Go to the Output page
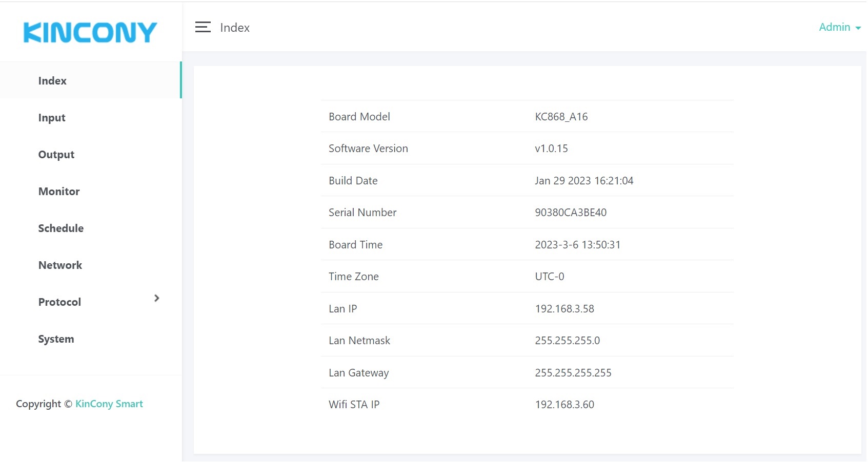This screenshot has height=462, width=868. 56,155
